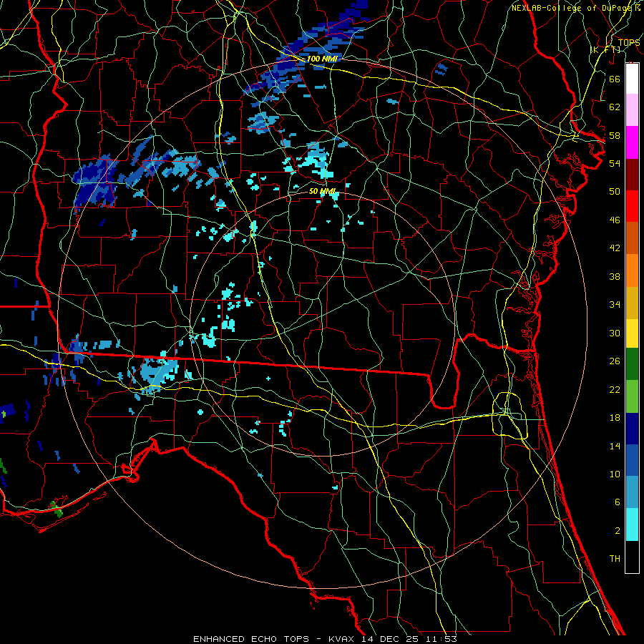The image size is (644, 644).
Task: Click the legend value '66'
Action: point(615,79)
